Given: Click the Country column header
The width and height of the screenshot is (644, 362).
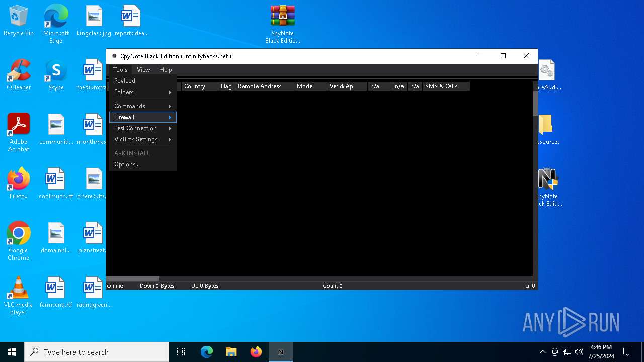Looking at the screenshot, I should click(x=200, y=86).
